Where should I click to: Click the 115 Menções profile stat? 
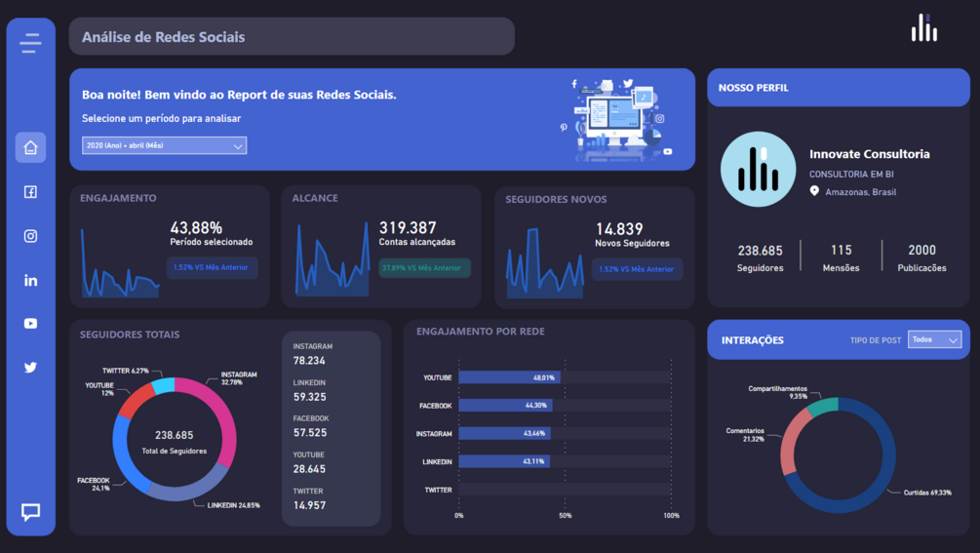point(841,258)
